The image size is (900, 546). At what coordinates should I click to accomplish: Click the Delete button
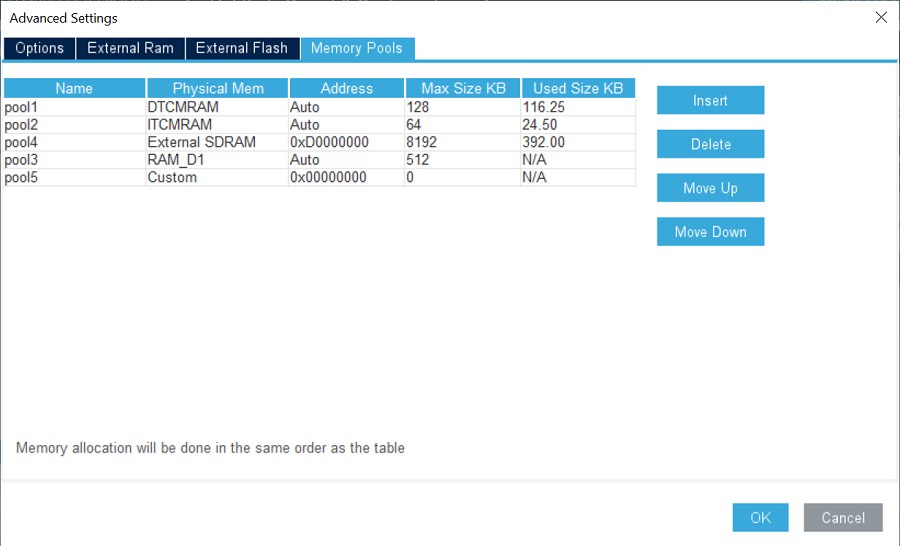tap(710, 144)
